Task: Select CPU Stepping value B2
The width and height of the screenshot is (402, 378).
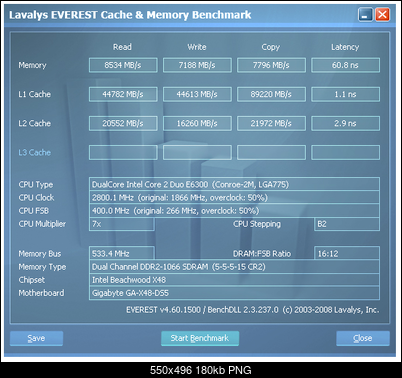Action: (x=347, y=224)
